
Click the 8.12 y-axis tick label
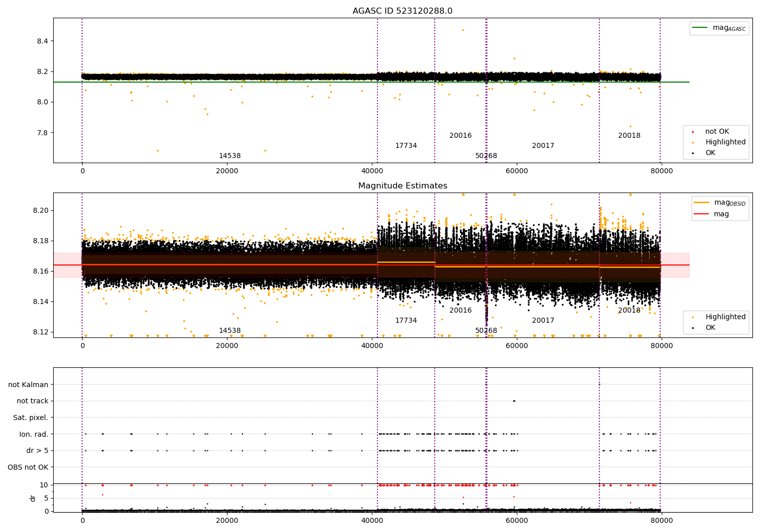click(x=41, y=332)
